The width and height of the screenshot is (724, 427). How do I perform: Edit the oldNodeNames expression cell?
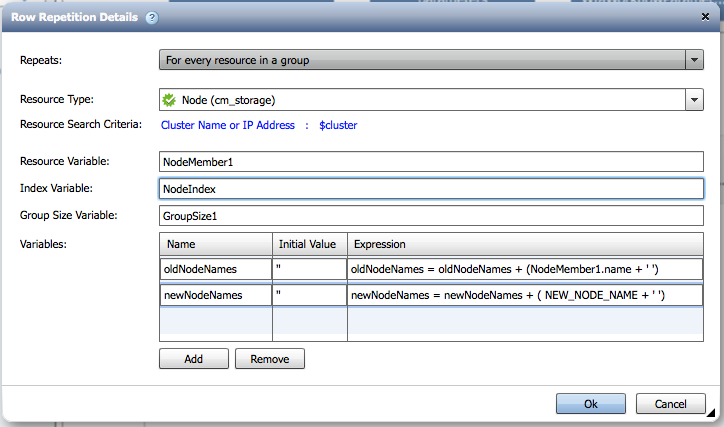[525, 269]
